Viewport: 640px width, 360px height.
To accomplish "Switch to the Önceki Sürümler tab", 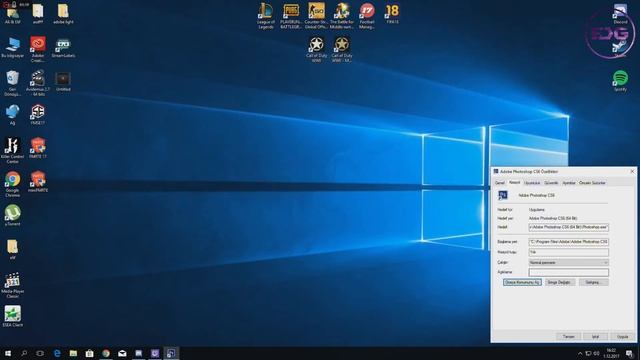I will click(x=592, y=183).
